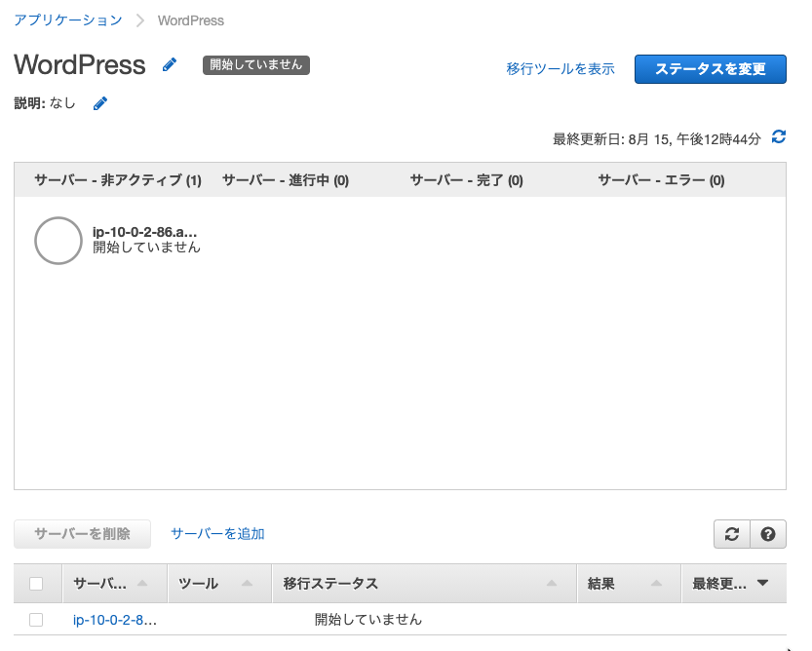Screen dimensions: 812x651
Task: Click the 開始していません status badge near title
Action: 256,65
